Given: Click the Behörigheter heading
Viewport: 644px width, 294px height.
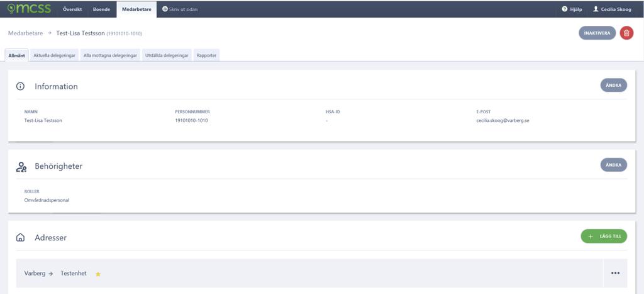Looking at the screenshot, I should pyautogui.click(x=58, y=166).
